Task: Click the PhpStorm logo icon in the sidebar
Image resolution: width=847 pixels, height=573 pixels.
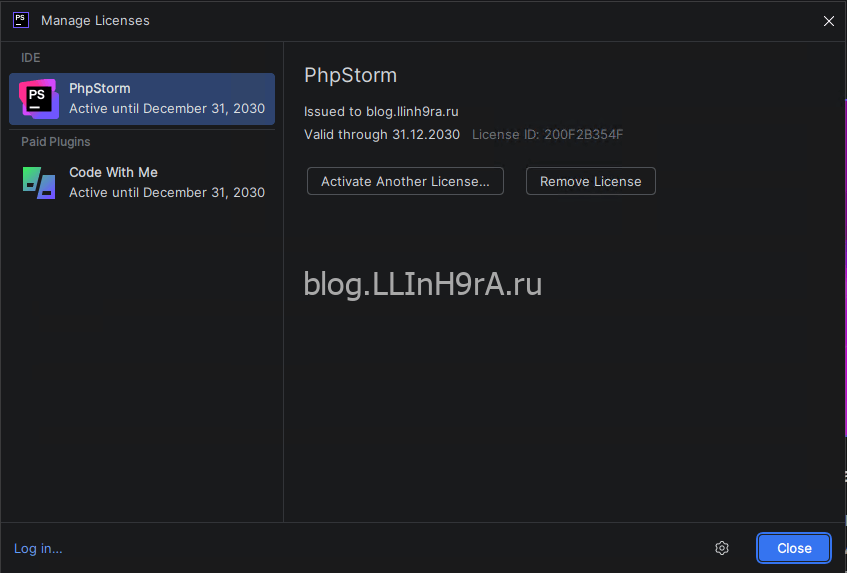Action: (x=38, y=98)
